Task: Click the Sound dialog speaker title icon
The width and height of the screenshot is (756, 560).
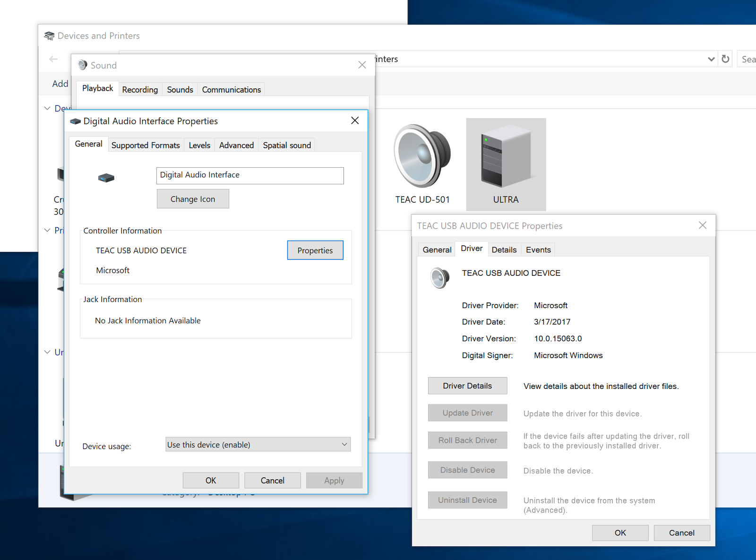Action: click(83, 65)
